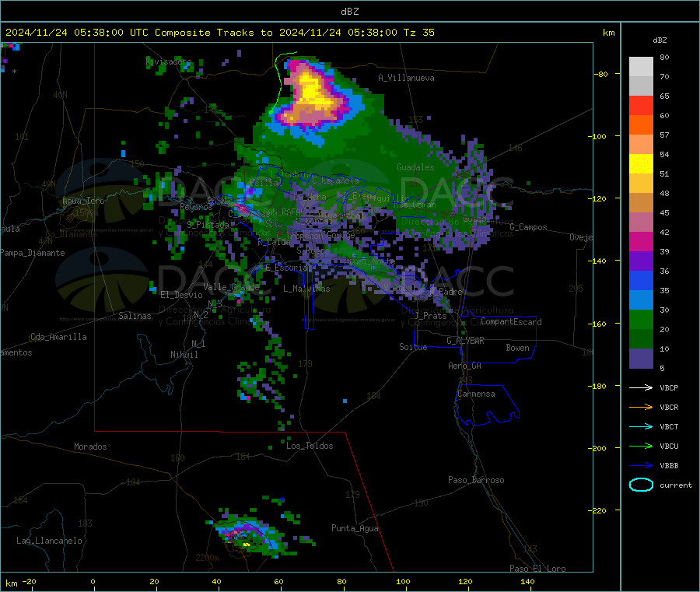The height and width of the screenshot is (592, 700).
Task: Click the 'Divisadero' map label
Action: [168, 61]
